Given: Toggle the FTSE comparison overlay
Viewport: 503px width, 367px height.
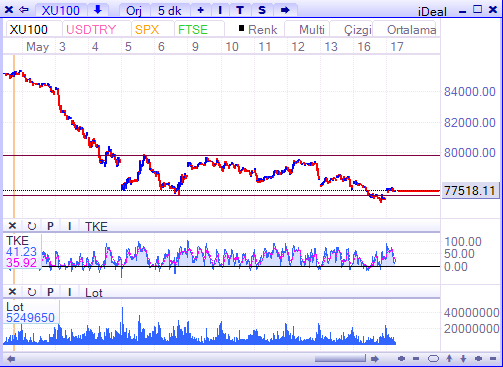Looking at the screenshot, I should click(193, 30).
